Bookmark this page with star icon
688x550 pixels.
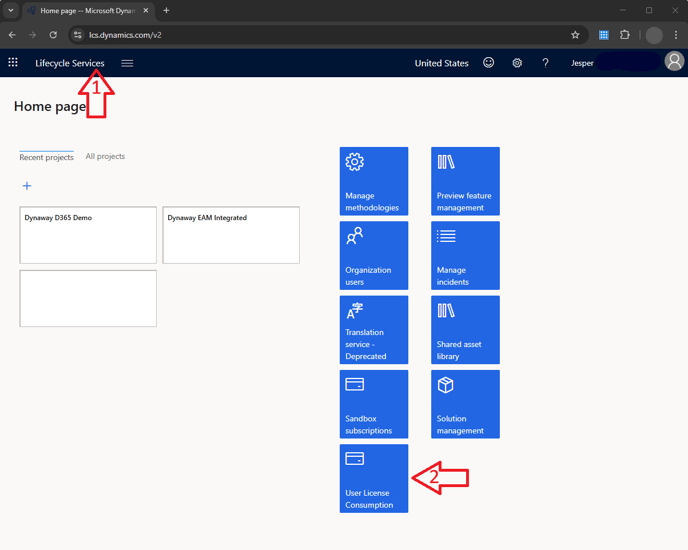pyautogui.click(x=575, y=35)
